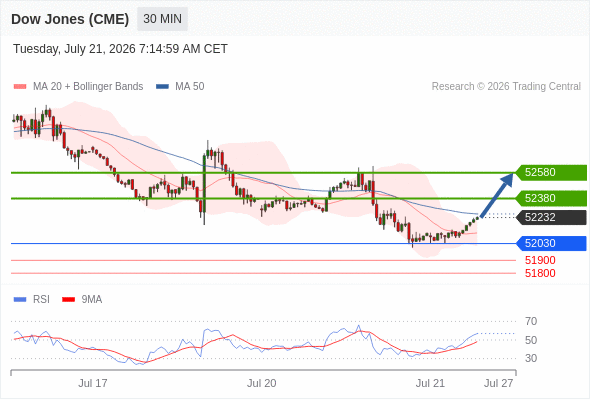Click the blue MA 50 legend swatch
Viewport: 590px width, 400px height.
click(x=162, y=87)
